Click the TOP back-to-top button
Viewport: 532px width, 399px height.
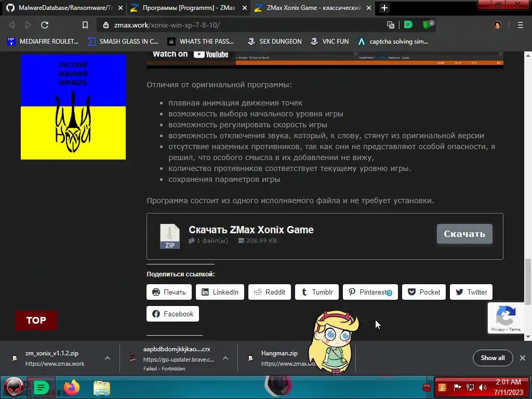pos(36,320)
